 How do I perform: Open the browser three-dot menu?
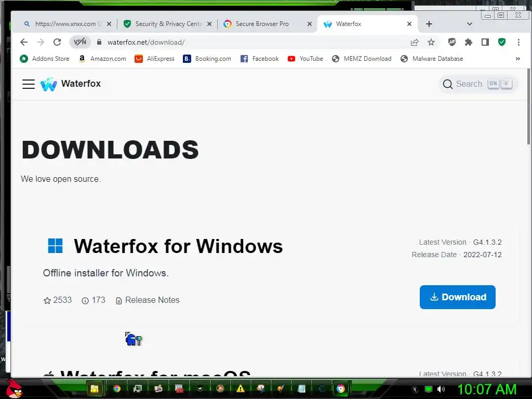[518, 42]
